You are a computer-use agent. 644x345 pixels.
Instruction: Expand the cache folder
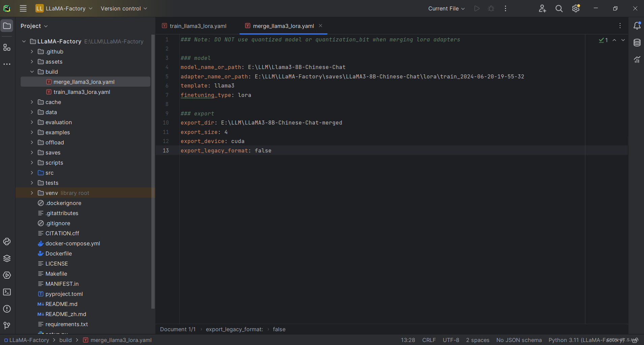coord(32,102)
